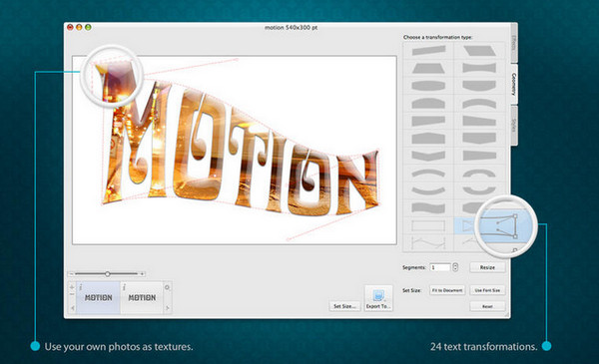Screen dimensions: 599x364
Task: Switch to the Geometry tab
Action: click(x=514, y=84)
